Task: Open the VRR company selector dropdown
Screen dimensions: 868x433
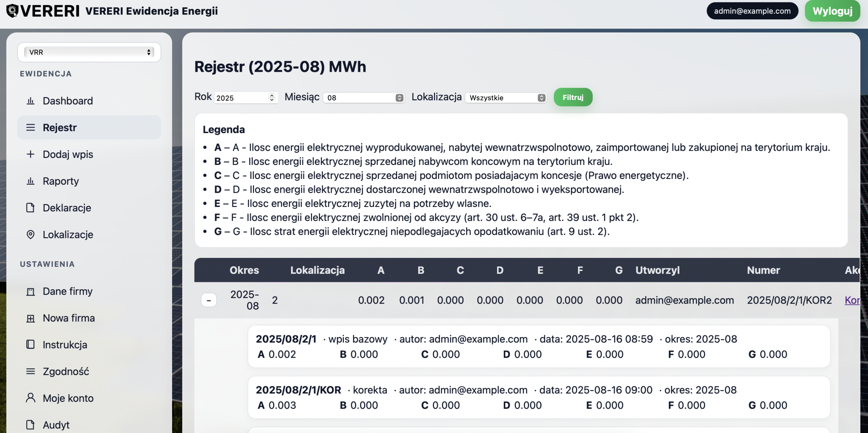Action: tap(89, 52)
